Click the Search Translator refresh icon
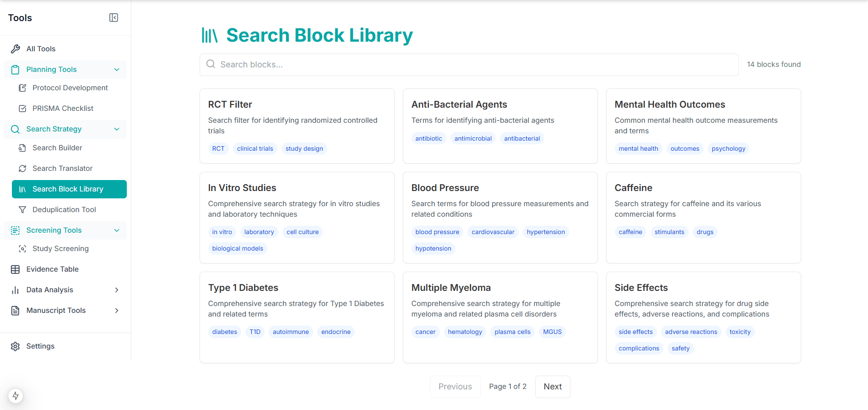This screenshot has height=410, width=868. click(22, 169)
